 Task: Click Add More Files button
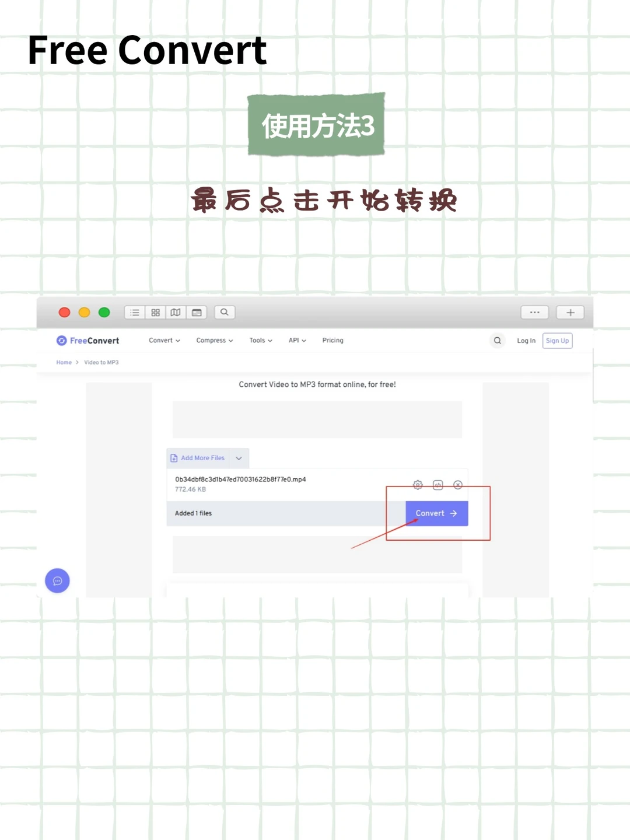198,458
